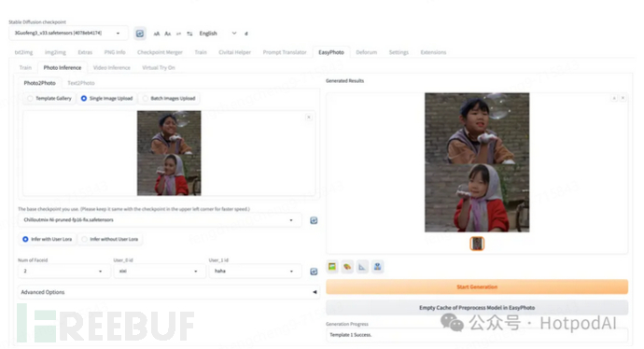Open the PNG Info tab
This screenshot has height=349, width=644.
pos(115,52)
